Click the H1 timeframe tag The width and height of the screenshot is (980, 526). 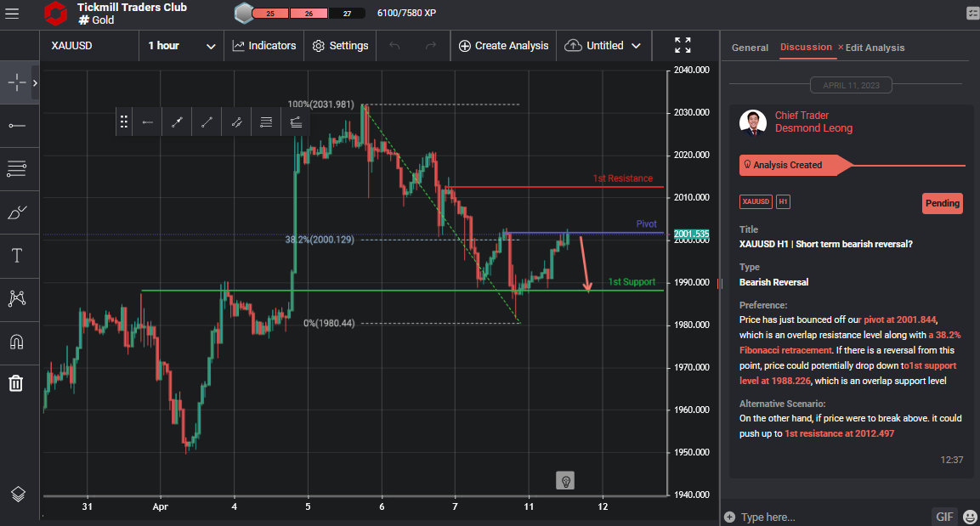click(x=783, y=201)
